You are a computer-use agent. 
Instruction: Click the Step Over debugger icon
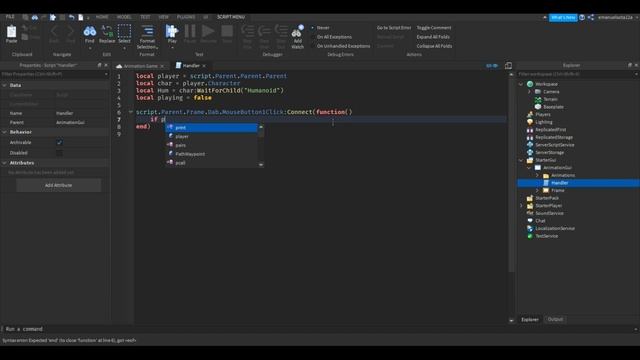point(264,31)
